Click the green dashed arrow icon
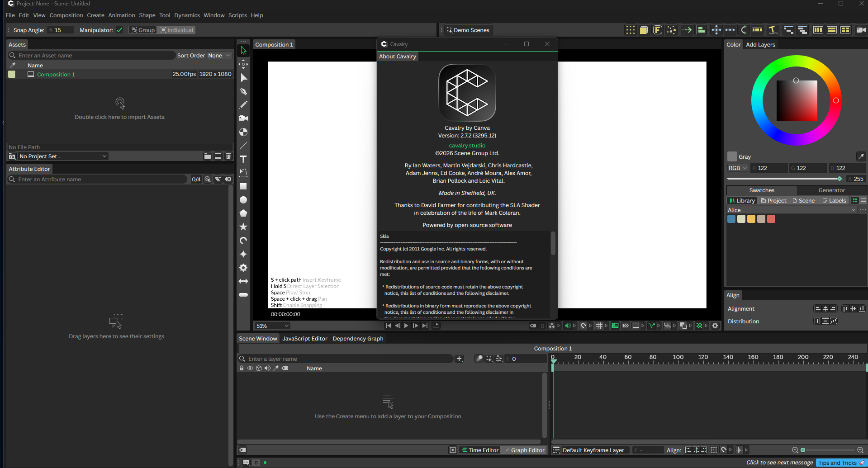The image size is (868, 468). pos(687,30)
